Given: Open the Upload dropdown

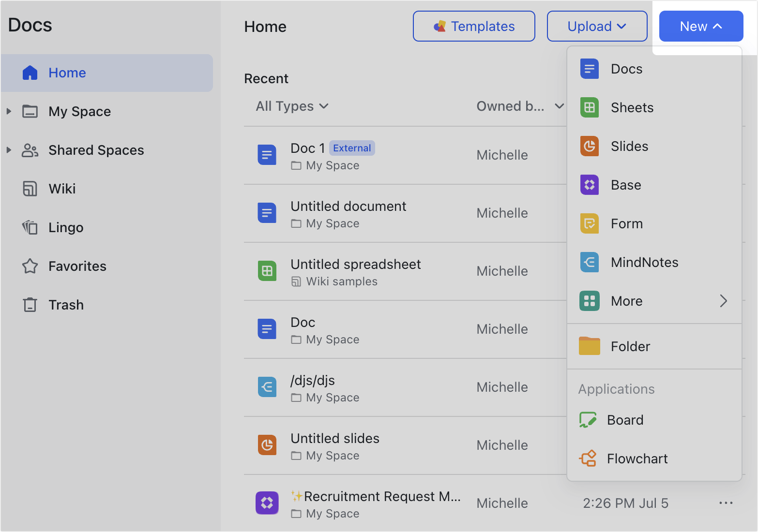Looking at the screenshot, I should tap(597, 26).
